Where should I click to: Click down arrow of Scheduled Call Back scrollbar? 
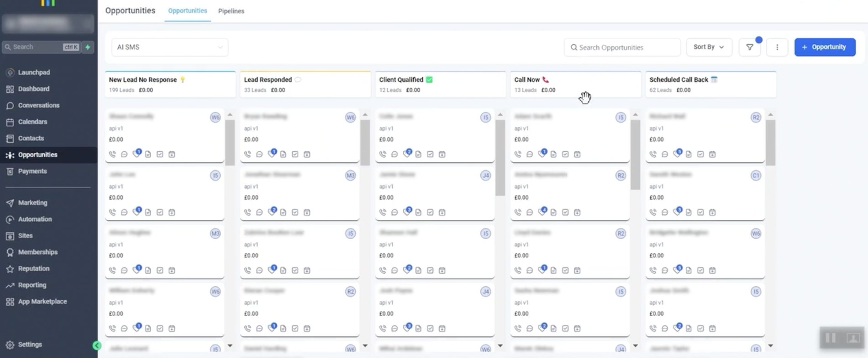tap(770, 346)
